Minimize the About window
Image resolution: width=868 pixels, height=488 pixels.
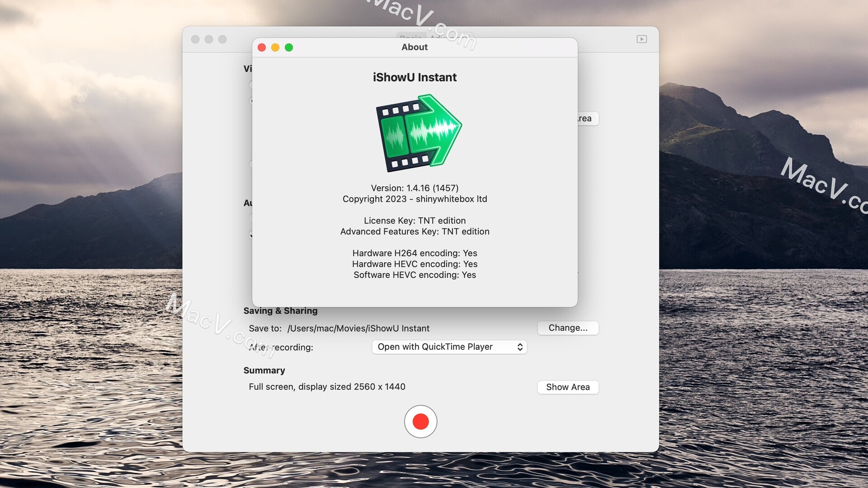pyautogui.click(x=275, y=47)
